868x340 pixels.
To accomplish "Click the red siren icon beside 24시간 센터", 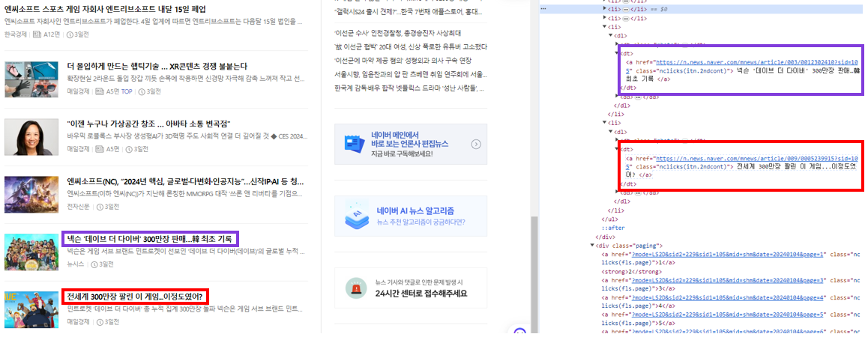I will coord(355,288).
